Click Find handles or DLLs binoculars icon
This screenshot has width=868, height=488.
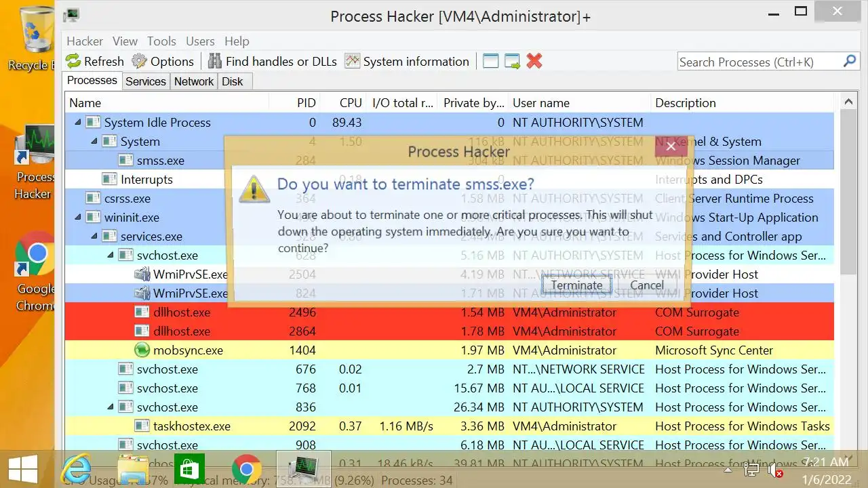pos(215,61)
